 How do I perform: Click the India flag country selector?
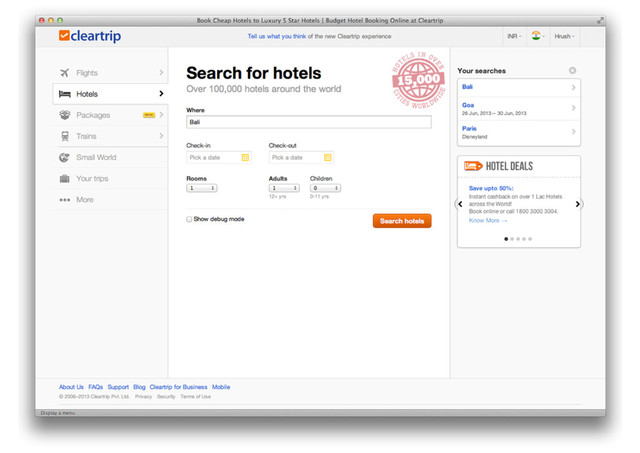pyautogui.click(x=538, y=36)
